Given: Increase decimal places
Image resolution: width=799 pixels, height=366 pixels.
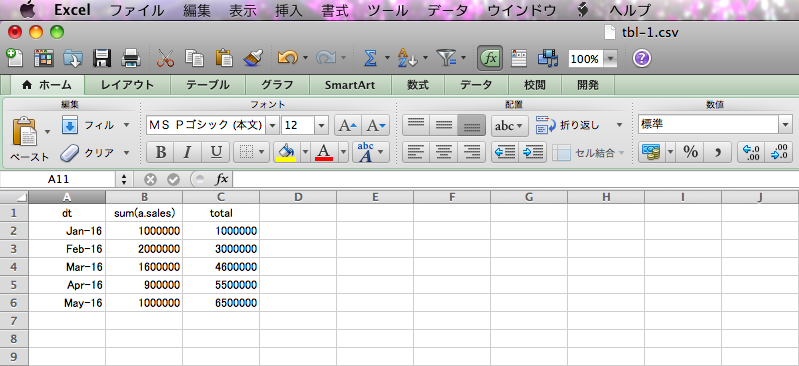Looking at the screenshot, I should coord(752,152).
